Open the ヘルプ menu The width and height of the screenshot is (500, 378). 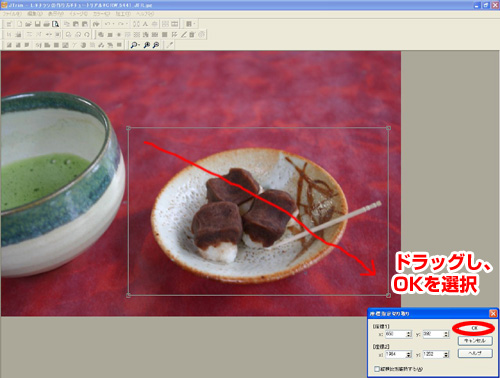pos(145,14)
